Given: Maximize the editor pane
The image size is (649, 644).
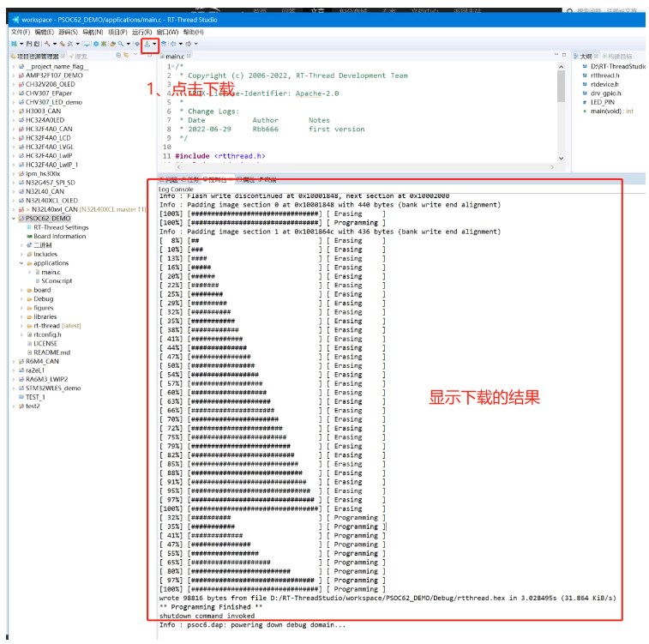Looking at the screenshot, I should [x=564, y=55].
